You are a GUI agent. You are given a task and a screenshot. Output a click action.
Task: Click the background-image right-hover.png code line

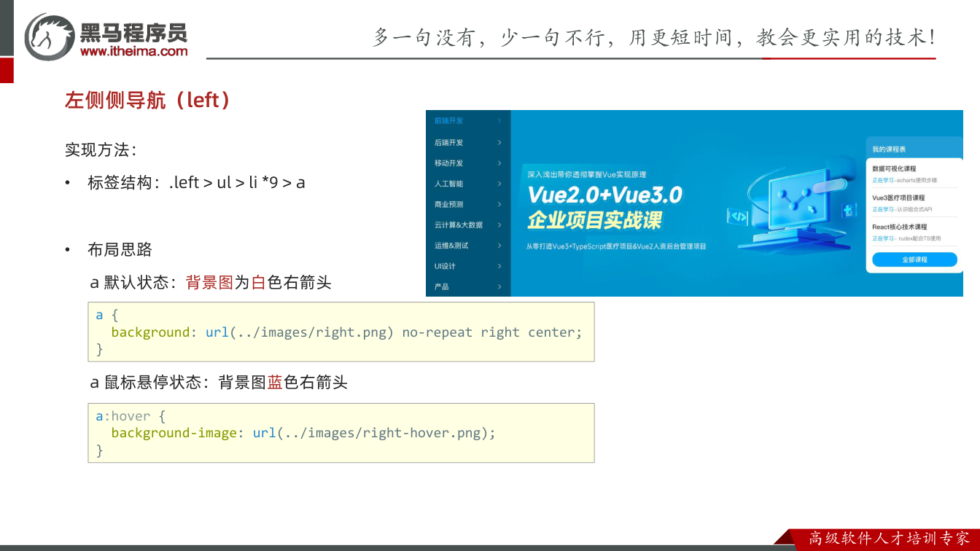click(303, 433)
